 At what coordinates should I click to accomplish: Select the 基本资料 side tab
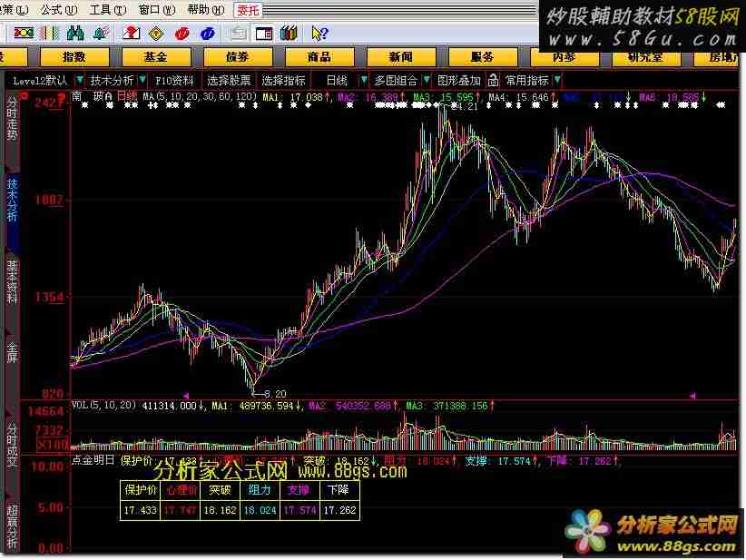pos(12,281)
